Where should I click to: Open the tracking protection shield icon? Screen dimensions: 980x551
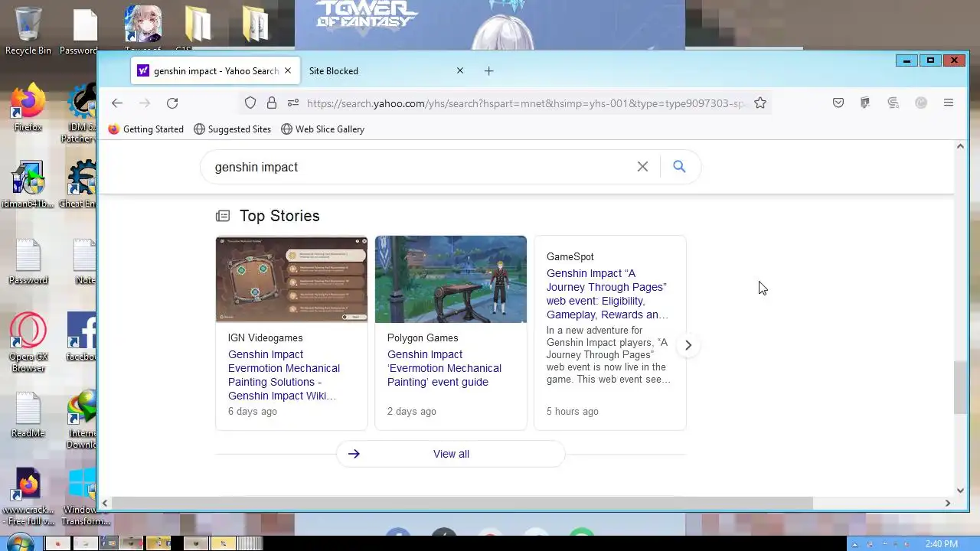(x=250, y=103)
